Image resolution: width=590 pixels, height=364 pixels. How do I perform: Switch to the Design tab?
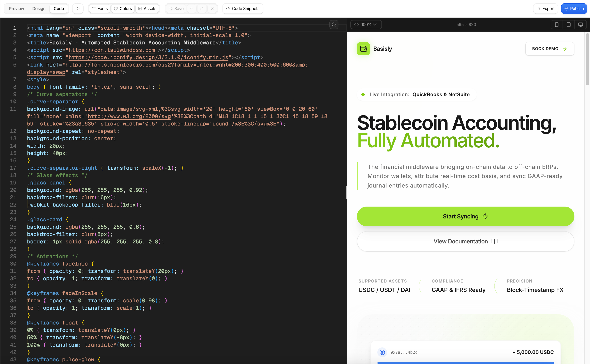pyautogui.click(x=39, y=9)
